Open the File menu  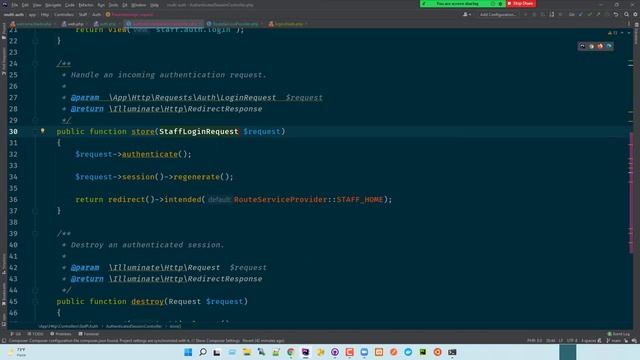15,5
